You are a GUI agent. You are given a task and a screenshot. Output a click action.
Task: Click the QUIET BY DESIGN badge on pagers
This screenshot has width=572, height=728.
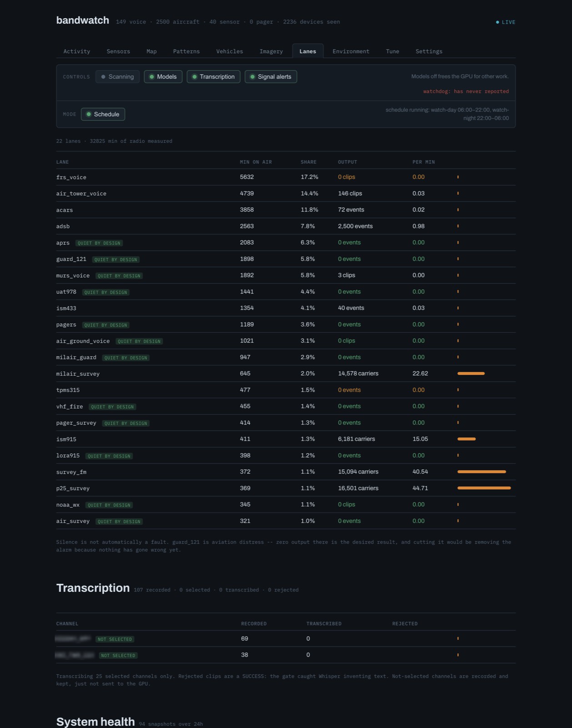click(x=106, y=325)
